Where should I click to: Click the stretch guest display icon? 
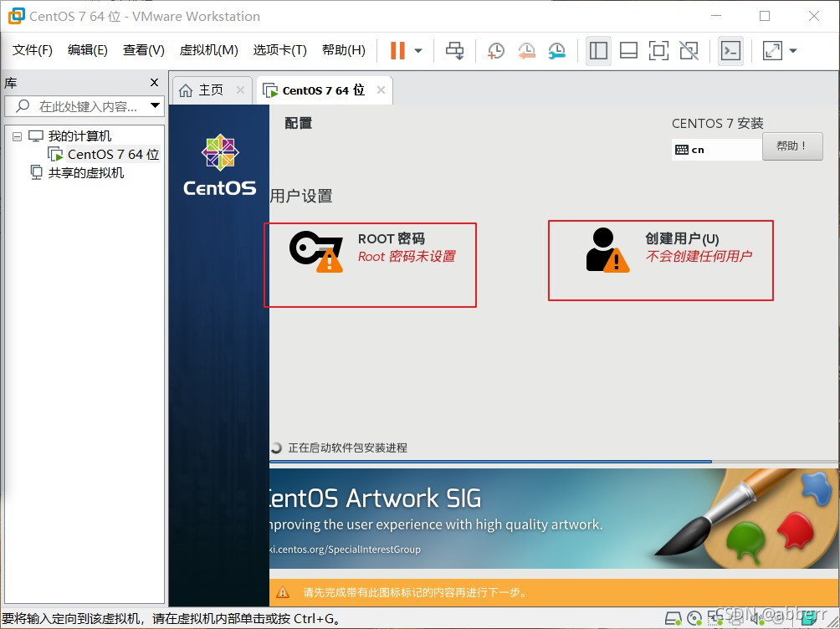click(x=772, y=51)
